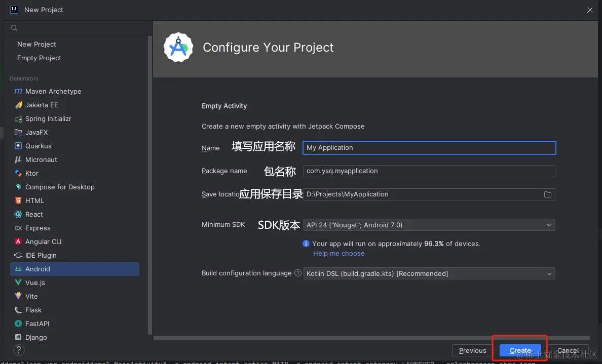Open the Help me choose link
This screenshot has height=364, width=602.
338,253
